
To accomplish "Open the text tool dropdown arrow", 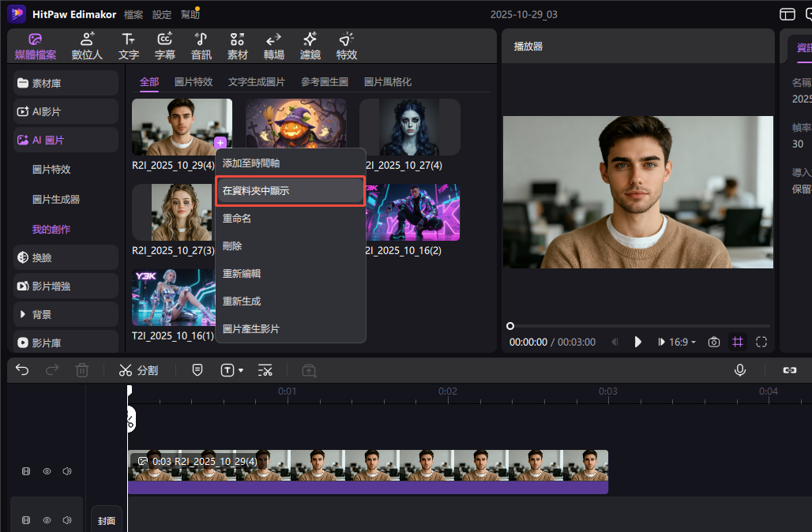I will coord(239,369).
